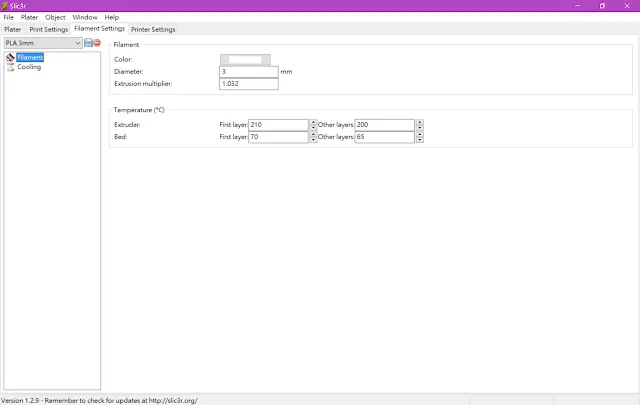Switch to the Printer Settings tab

153,29
